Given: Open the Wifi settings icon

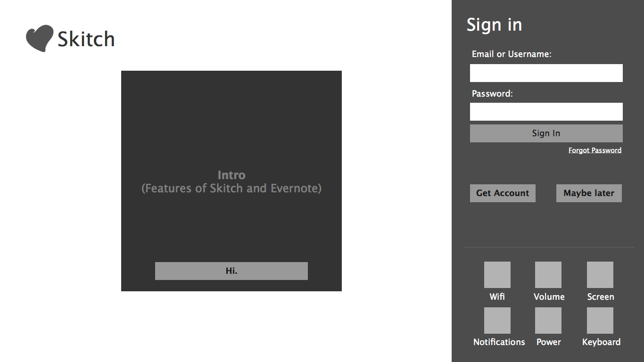Looking at the screenshot, I should pos(497,275).
